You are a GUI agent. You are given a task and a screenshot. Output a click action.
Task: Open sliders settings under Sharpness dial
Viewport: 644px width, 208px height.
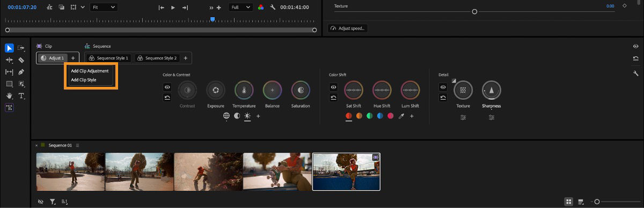coord(491,117)
